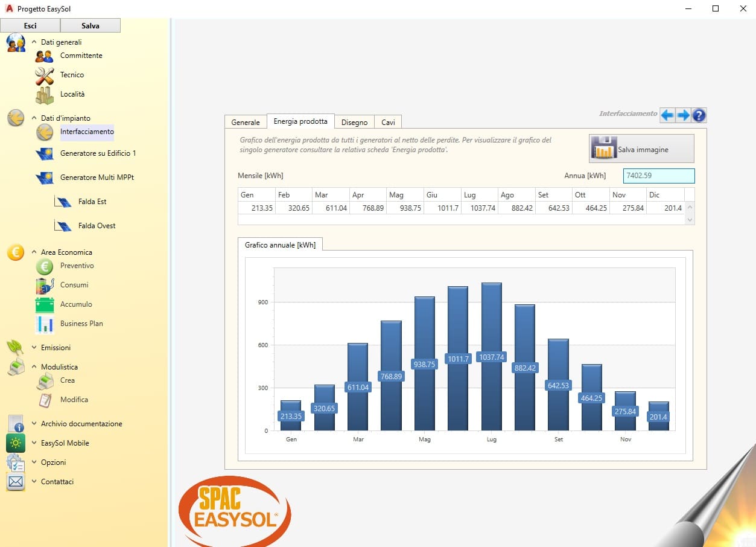Viewport: 756px width, 547px height.
Task: Switch to the Generale tab
Action: click(x=246, y=122)
